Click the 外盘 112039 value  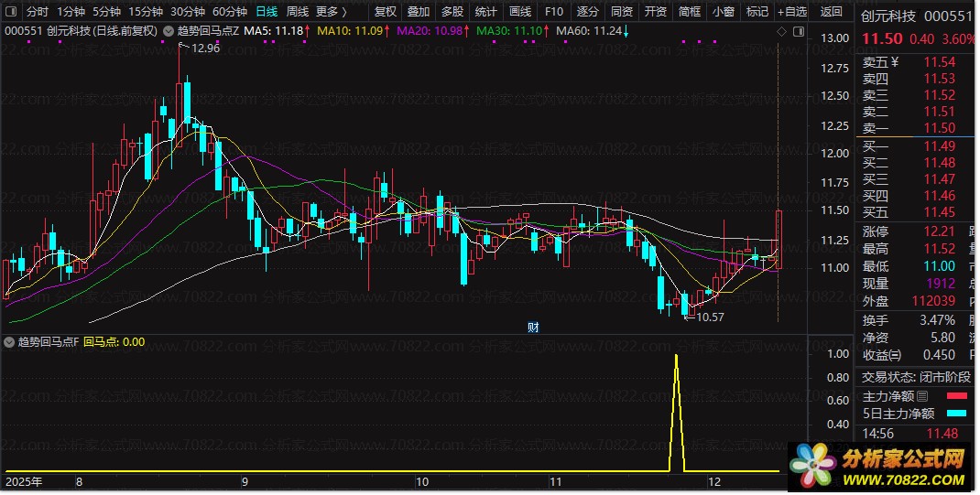(x=933, y=301)
